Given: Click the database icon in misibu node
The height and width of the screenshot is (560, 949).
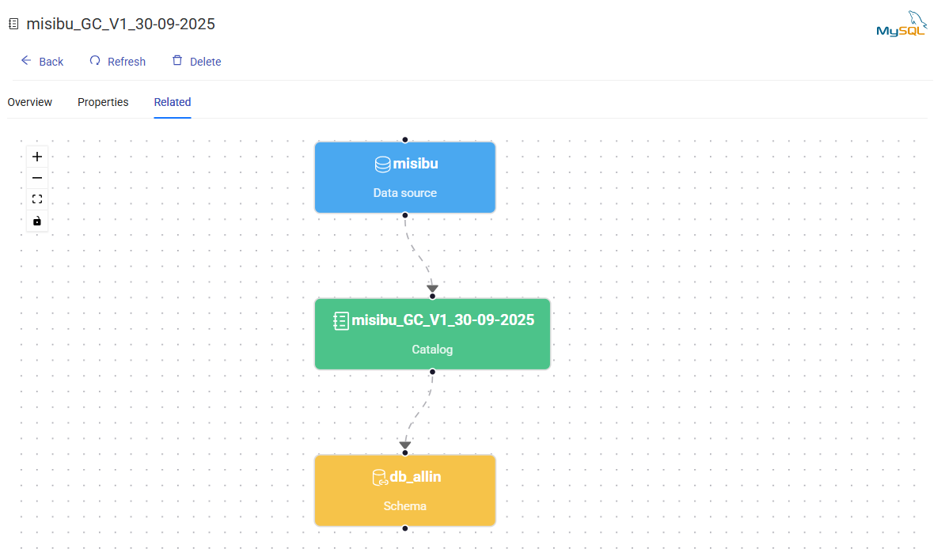Looking at the screenshot, I should 382,165.
